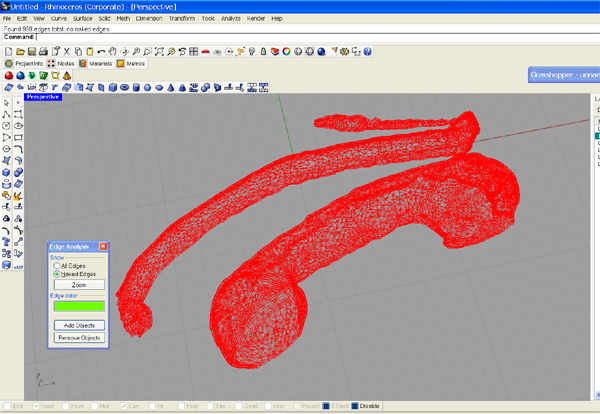Select the Naked Edges radio button
The image size is (600, 414).
(57, 274)
